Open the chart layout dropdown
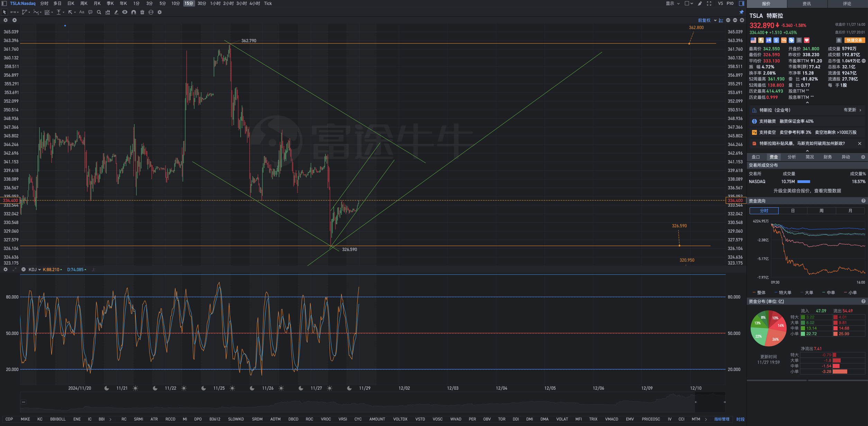The height and width of the screenshot is (426, 868). pos(689,3)
